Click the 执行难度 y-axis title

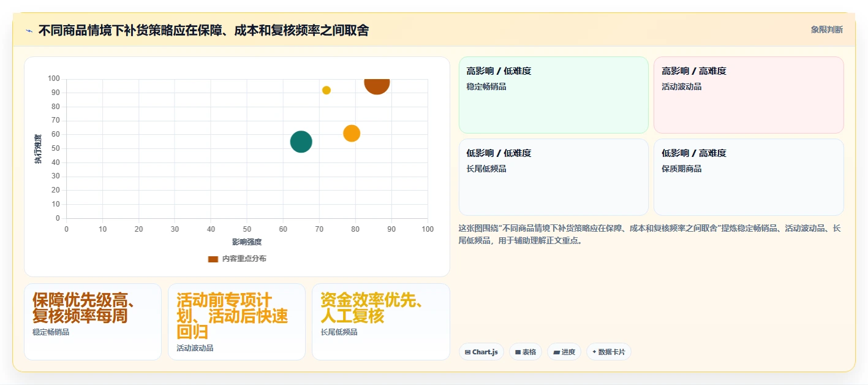[x=38, y=149]
